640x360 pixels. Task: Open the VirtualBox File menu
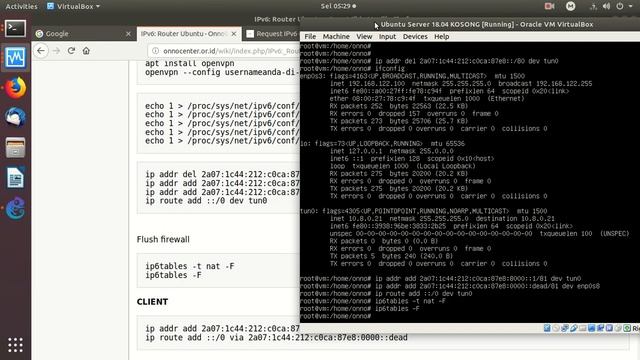310,37
